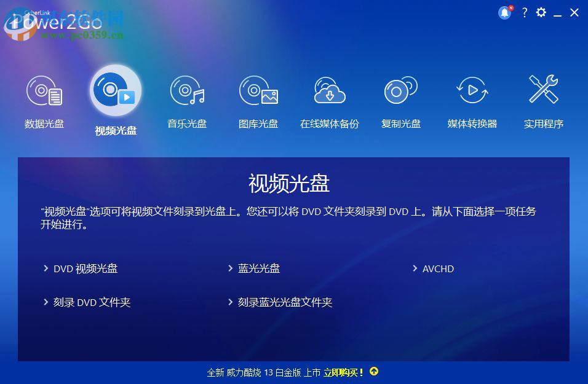Select the 在线媒体备份 cloud backup icon

point(330,91)
